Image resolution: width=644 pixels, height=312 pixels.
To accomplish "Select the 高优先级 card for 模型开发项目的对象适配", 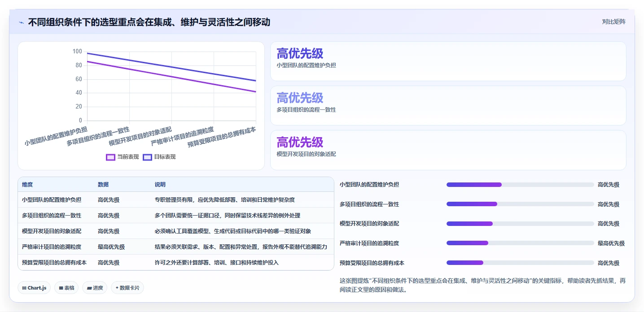I will coord(448,150).
